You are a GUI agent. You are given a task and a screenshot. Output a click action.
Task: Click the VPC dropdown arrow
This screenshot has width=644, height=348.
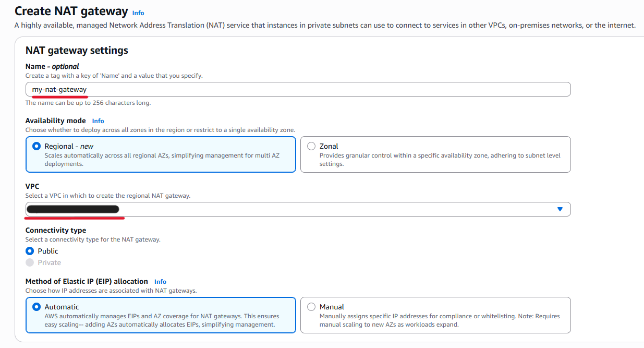pos(560,209)
